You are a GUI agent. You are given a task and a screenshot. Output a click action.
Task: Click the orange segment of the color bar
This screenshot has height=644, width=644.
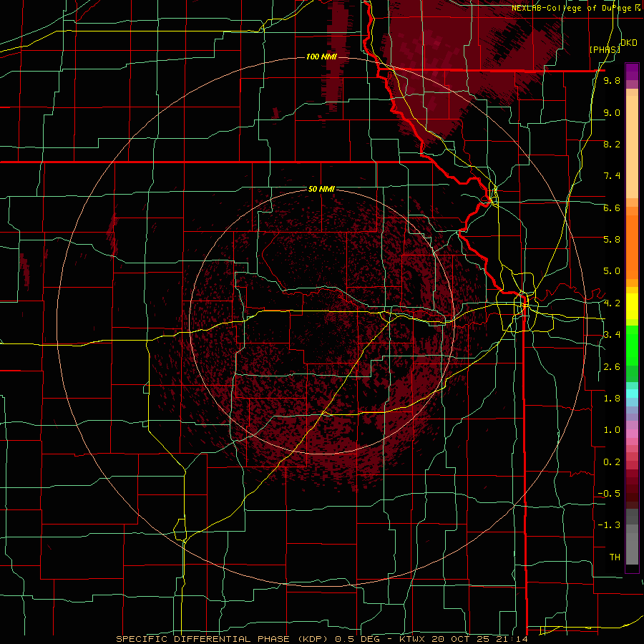click(632, 246)
